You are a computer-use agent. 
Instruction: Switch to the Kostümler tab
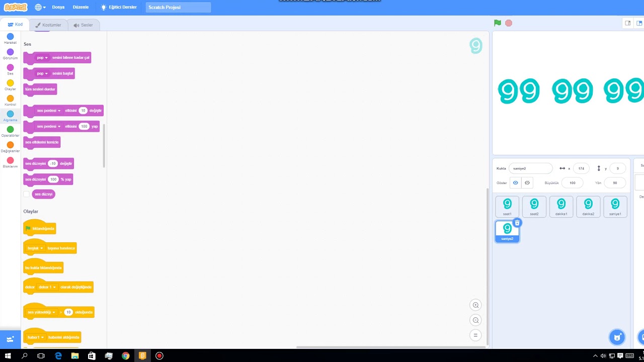point(48,25)
